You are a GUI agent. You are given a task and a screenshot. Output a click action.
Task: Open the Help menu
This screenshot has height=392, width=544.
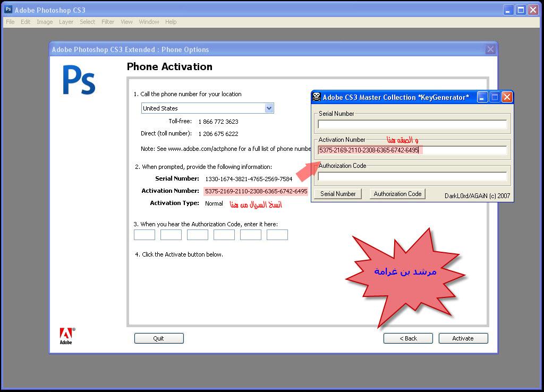[x=171, y=22]
